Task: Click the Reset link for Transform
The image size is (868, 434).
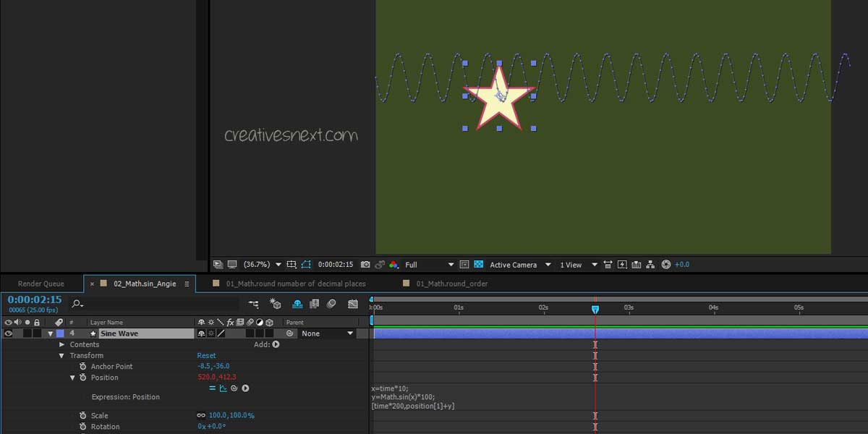Action: point(206,356)
